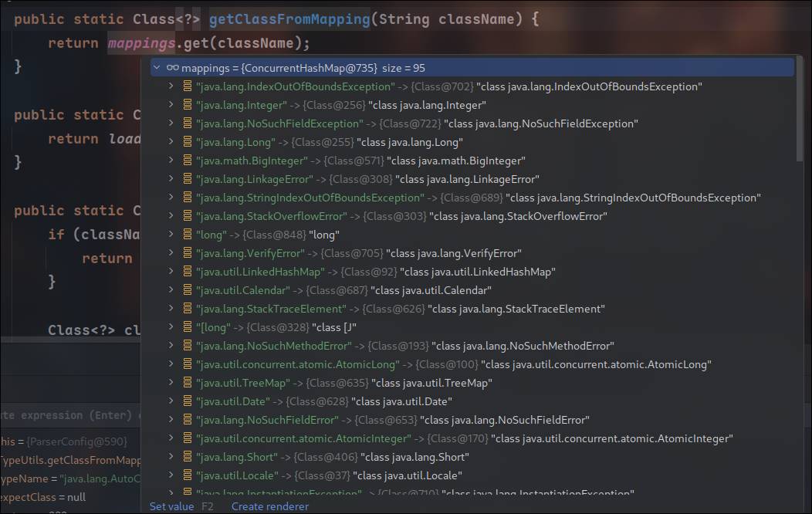
Task: Select the java.lang.StackOverflowError row
Action: [x=401, y=216]
